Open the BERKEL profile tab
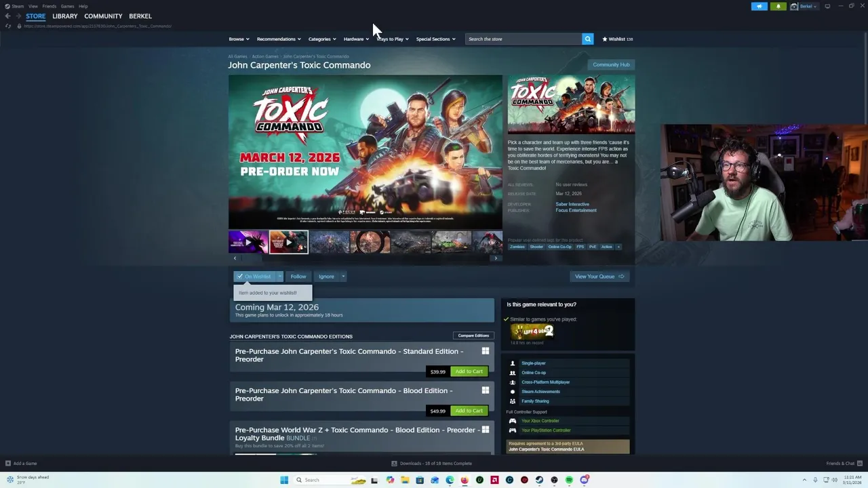868x488 pixels. point(140,16)
